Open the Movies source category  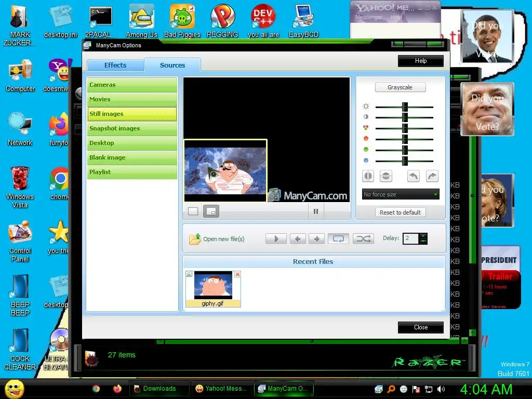coord(132,99)
